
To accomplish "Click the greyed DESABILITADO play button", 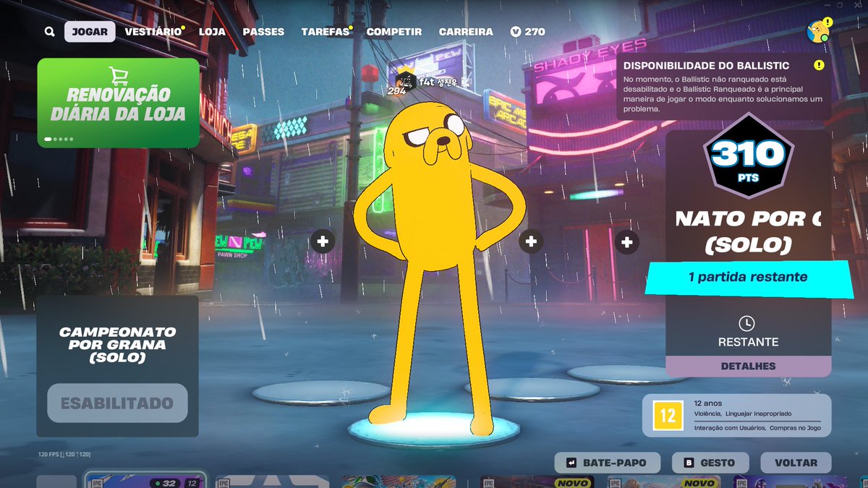I will [x=117, y=403].
